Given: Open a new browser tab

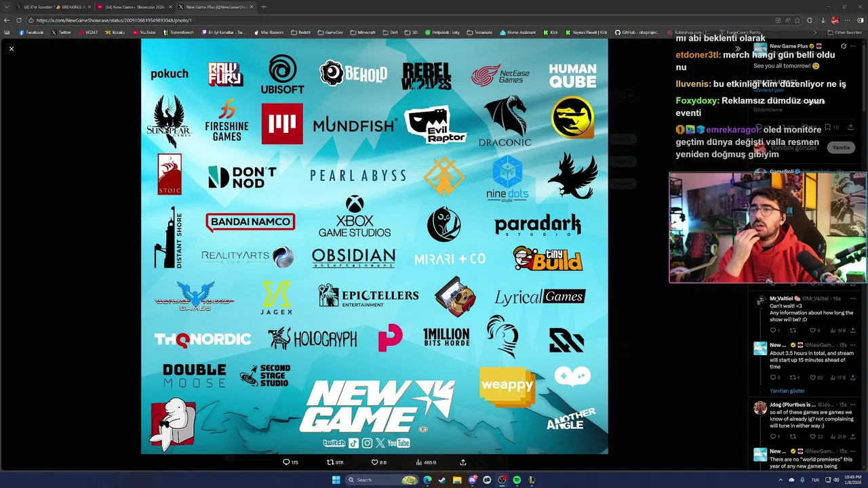Looking at the screenshot, I should 263,7.
